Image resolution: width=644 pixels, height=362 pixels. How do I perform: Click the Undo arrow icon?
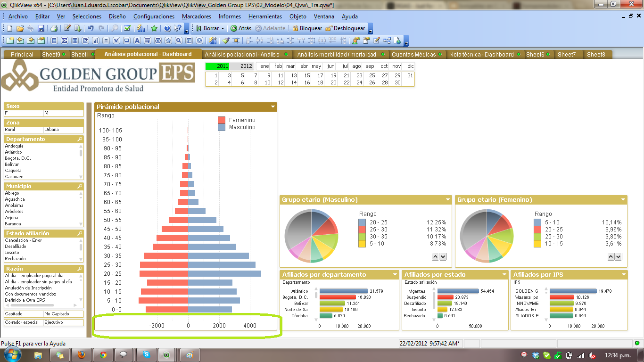point(91,28)
